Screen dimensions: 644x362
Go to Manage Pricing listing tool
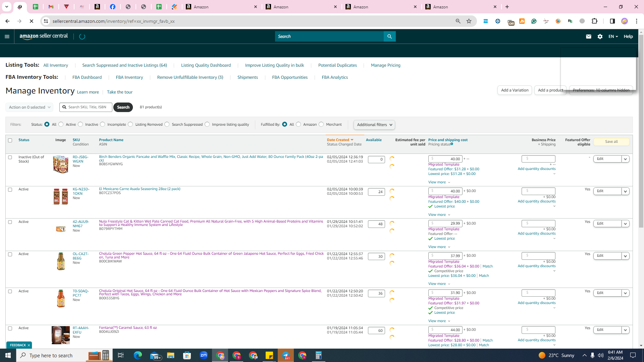tap(385, 65)
